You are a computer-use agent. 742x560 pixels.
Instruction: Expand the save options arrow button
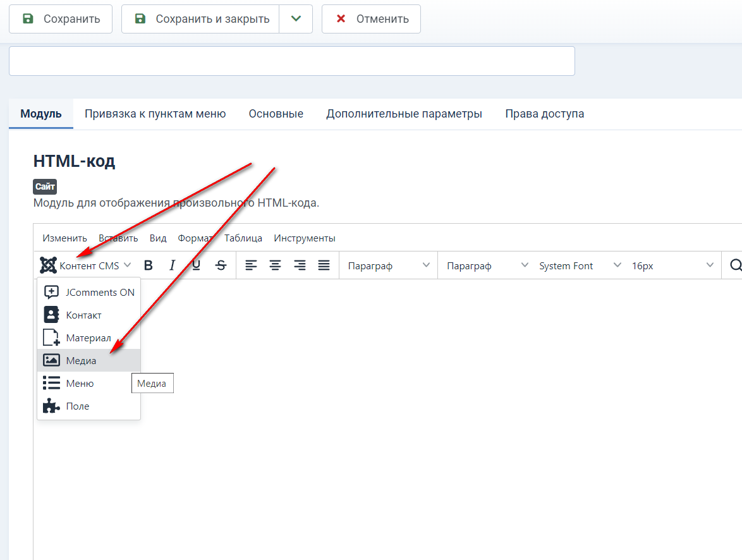tap(296, 19)
